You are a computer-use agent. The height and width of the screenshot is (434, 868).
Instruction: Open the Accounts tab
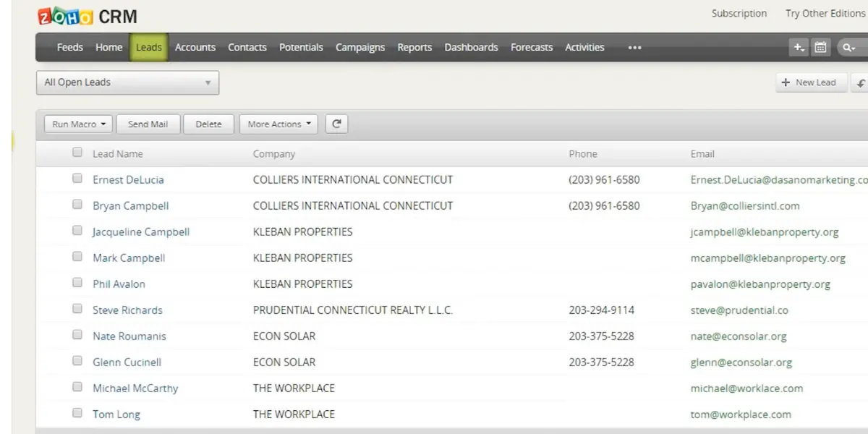coord(195,48)
